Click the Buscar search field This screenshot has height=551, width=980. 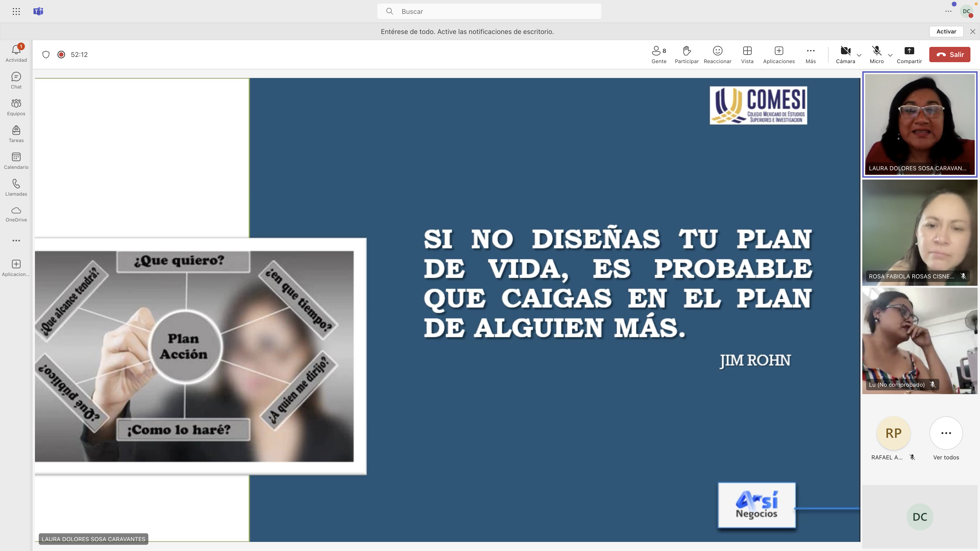click(x=489, y=11)
